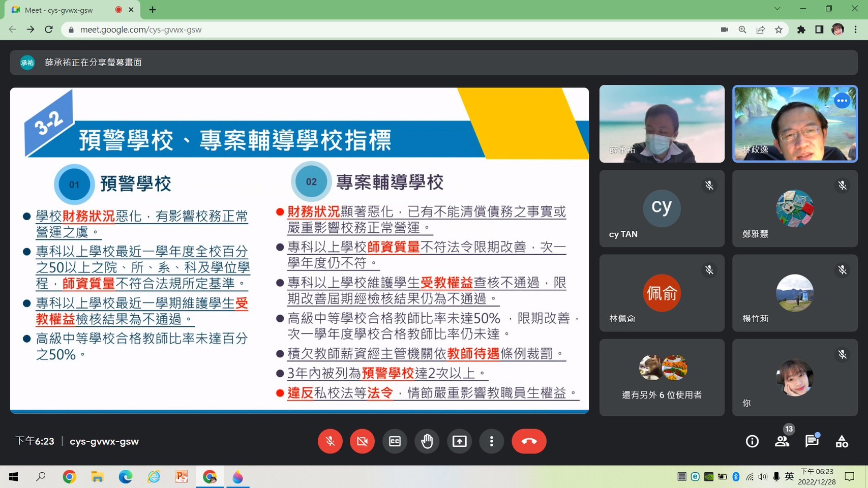Open the activities panel
This screenshot has width=868, height=488.
pos(842,441)
